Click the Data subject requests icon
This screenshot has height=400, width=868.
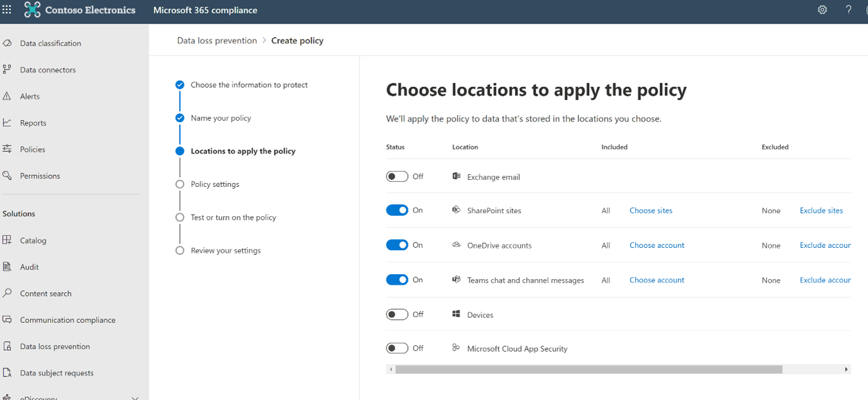click(7, 372)
